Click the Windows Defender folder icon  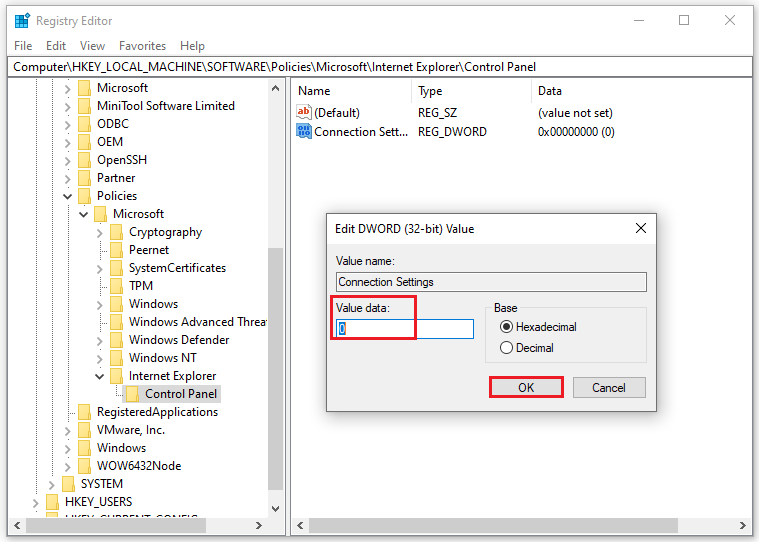pos(116,340)
